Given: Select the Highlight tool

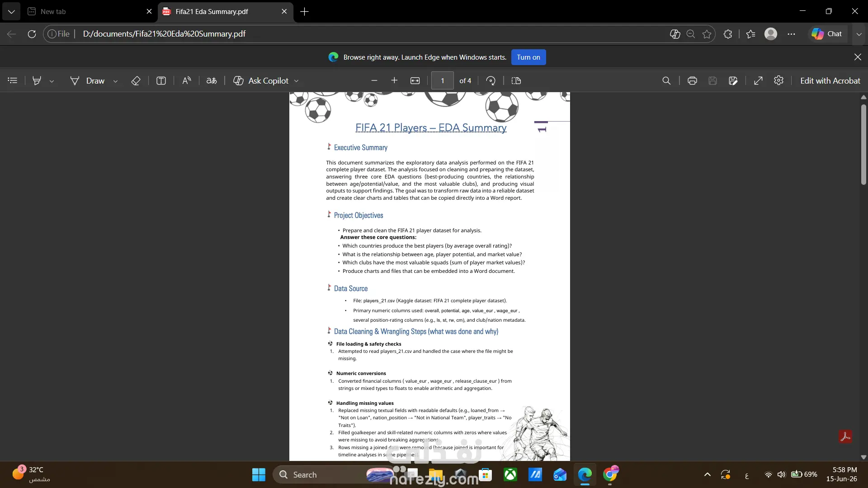Looking at the screenshot, I should [x=37, y=80].
